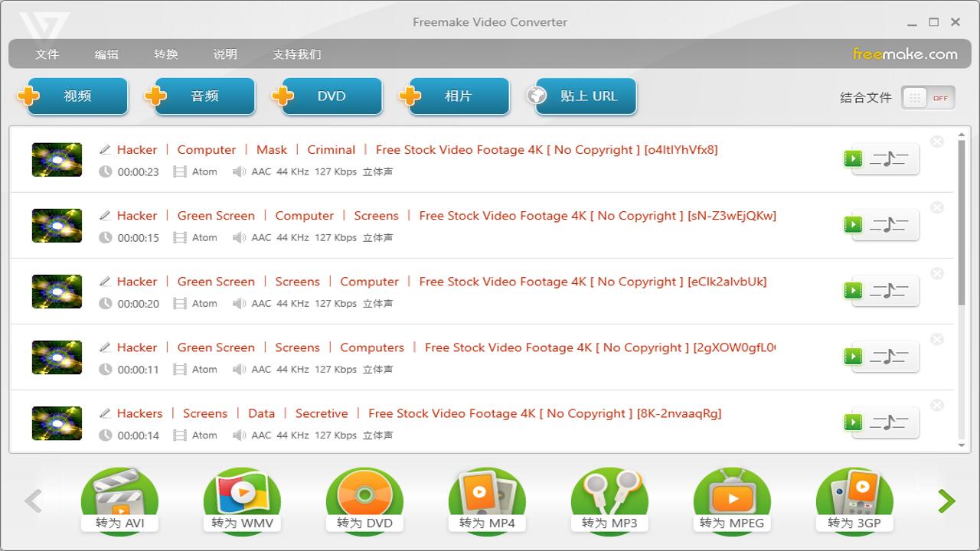Click the globe icon on 贴上 URL

tap(537, 95)
